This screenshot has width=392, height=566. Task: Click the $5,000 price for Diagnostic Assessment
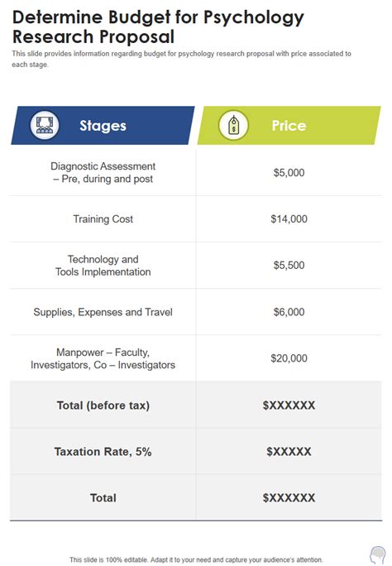tap(289, 173)
